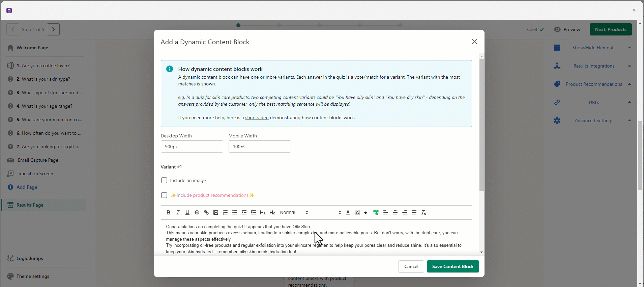Decrease indent in the editor
Viewport: 644px width, 287px height.
244,212
